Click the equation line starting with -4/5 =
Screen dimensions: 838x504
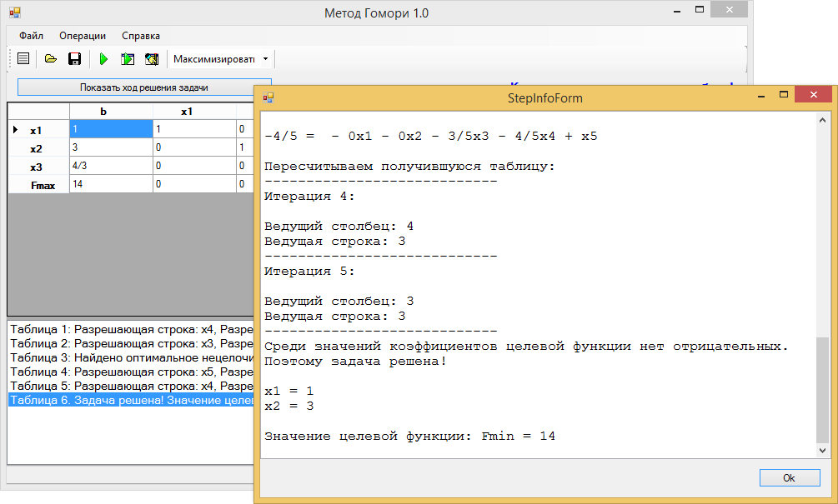coord(431,136)
